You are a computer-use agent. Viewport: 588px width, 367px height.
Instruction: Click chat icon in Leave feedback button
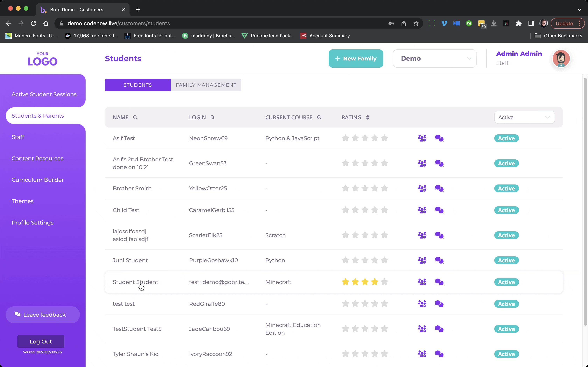tap(17, 314)
